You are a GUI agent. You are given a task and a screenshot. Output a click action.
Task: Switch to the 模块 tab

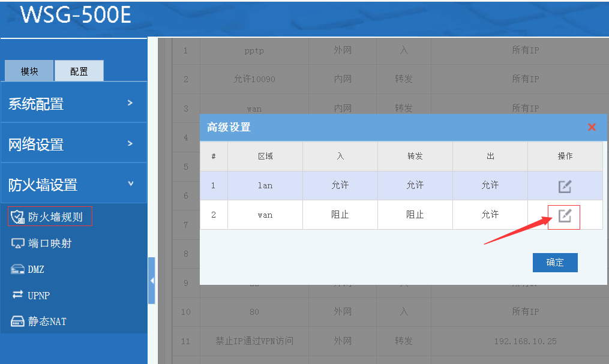pyautogui.click(x=29, y=71)
